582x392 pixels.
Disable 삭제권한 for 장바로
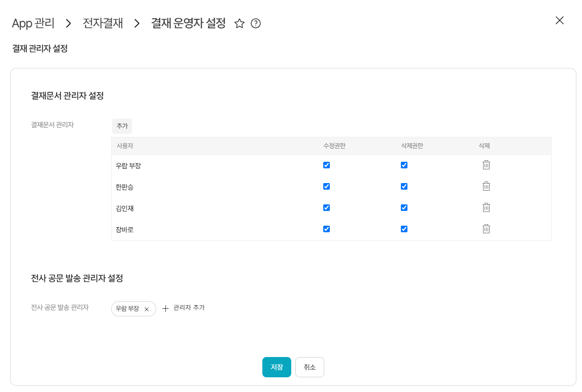pos(404,229)
